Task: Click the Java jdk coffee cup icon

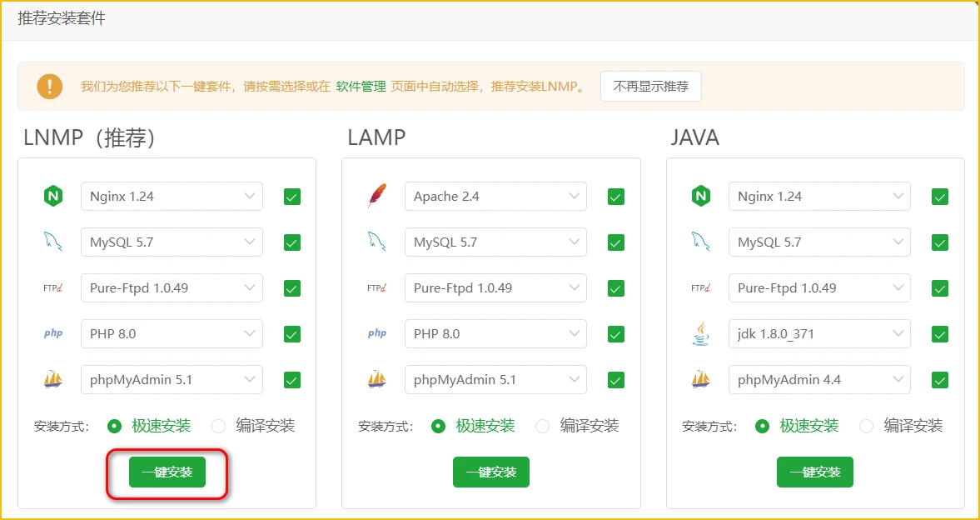Action: coord(701,333)
